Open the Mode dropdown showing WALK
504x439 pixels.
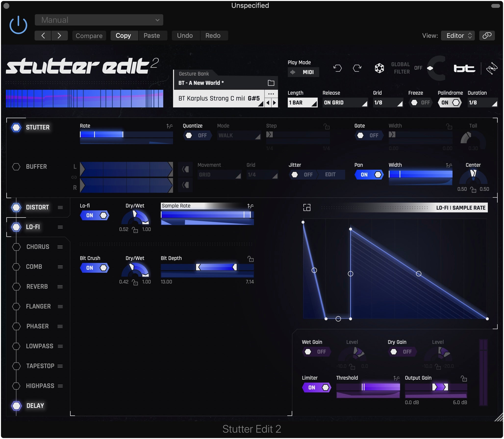point(239,135)
